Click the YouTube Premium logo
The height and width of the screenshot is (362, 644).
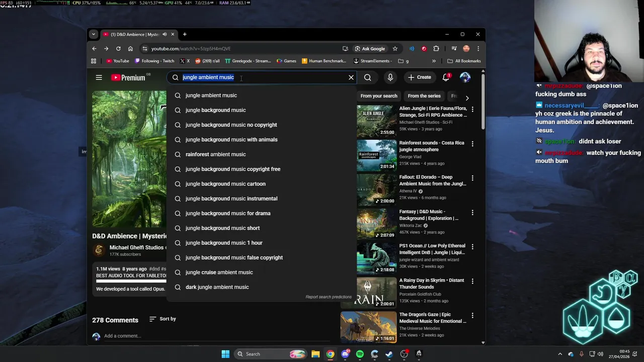(x=128, y=77)
